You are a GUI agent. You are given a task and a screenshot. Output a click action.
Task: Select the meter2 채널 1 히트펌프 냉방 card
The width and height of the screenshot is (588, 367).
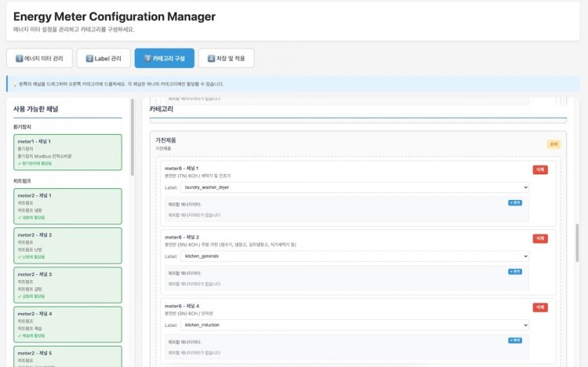(67, 205)
